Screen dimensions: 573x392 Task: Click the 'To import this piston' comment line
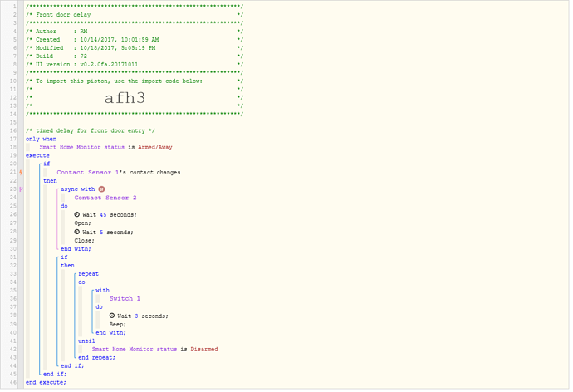click(134, 81)
